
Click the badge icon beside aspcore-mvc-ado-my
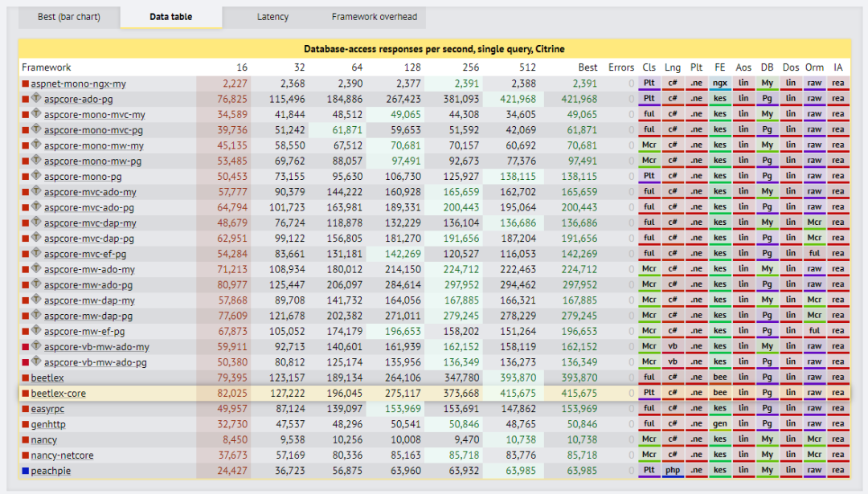[x=36, y=191]
